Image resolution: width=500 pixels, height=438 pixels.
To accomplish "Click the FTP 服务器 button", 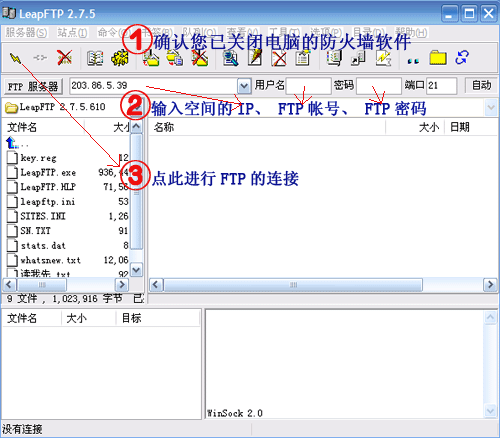I will coord(33,87).
